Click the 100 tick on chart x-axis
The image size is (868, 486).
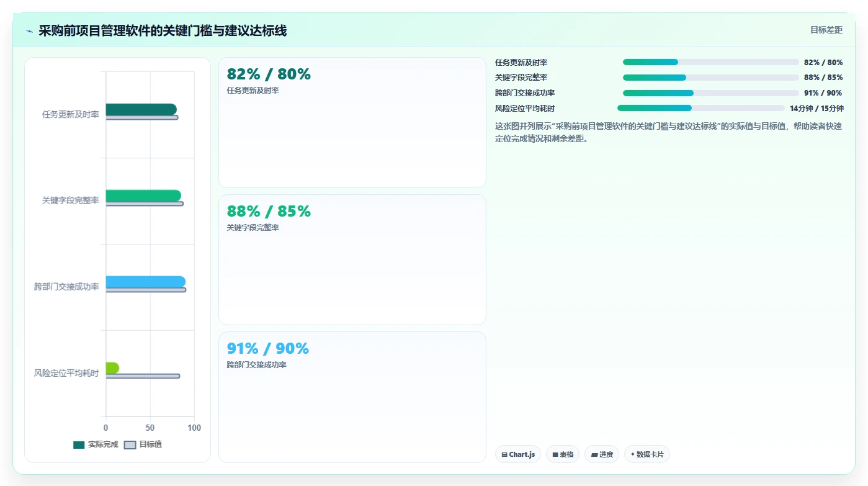pyautogui.click(x=194, y=428)
